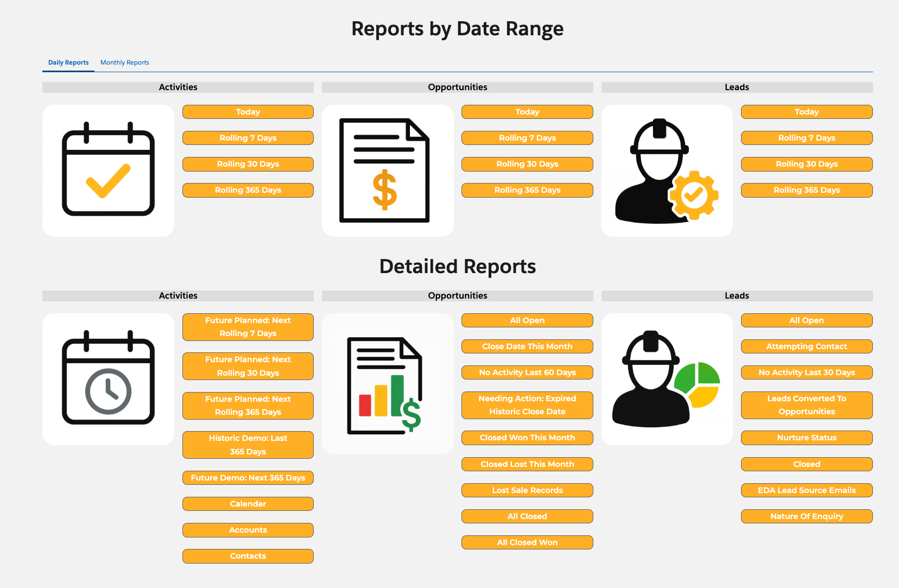Open Opportunities Rolling 365 Days report

pyautogui.click(x=527, y=190)
